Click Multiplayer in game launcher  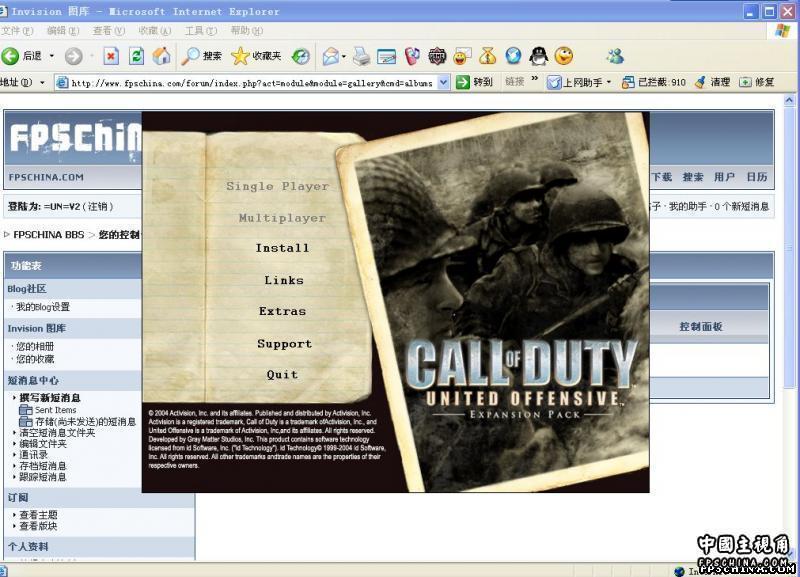pos(282,218)
